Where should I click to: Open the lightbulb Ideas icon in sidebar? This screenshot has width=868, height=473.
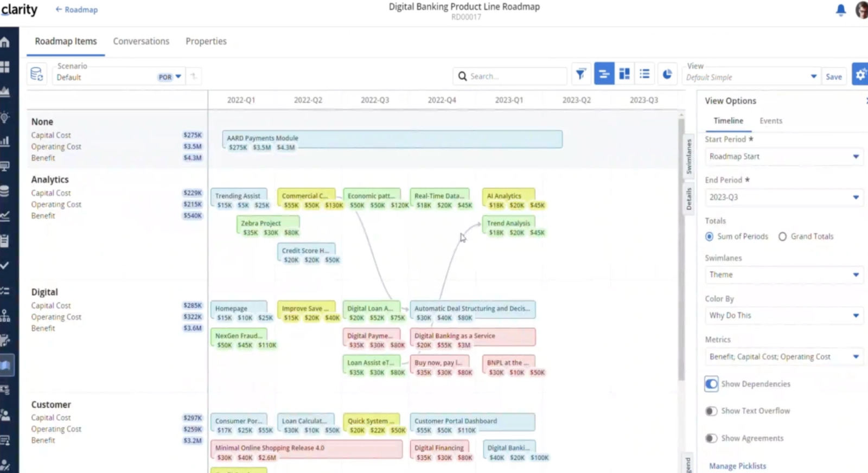[5, 117]
